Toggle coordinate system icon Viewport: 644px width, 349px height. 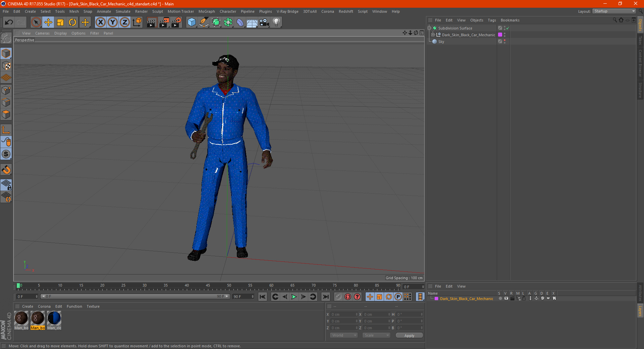(137, 22)
